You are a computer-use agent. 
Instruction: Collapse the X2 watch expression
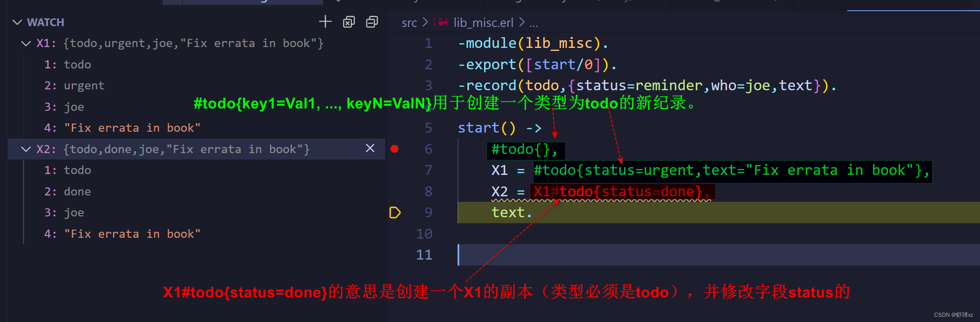(26, 149)
